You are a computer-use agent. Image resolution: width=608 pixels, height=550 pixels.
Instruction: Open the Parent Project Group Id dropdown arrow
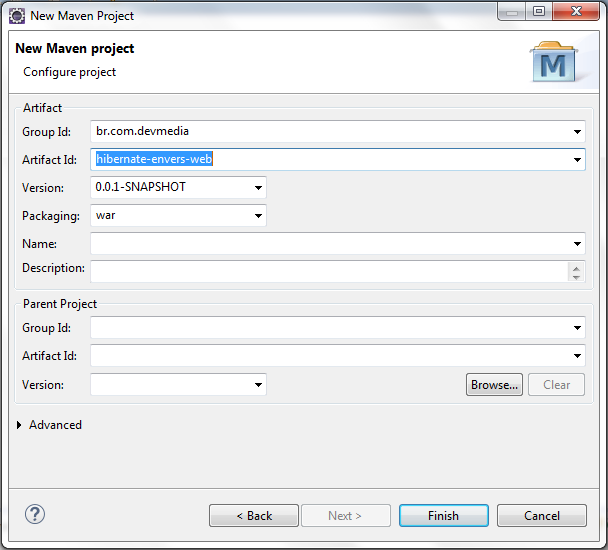pos(577,328)
